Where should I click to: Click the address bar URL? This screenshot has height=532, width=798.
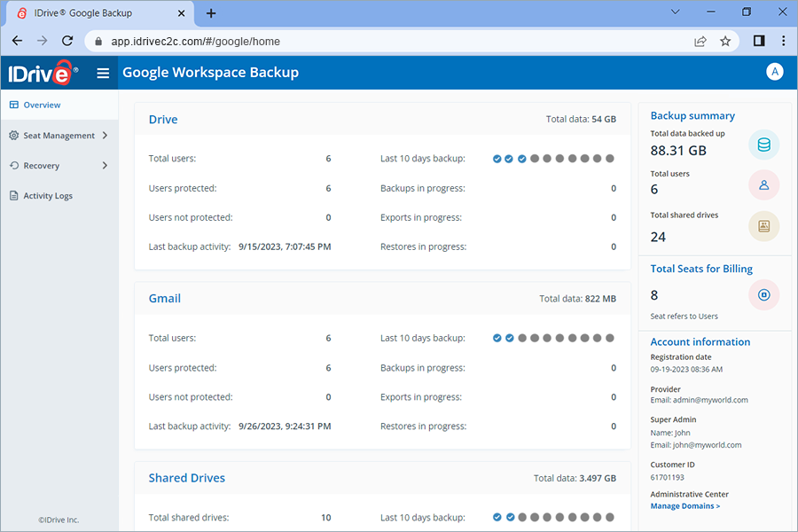195,42
